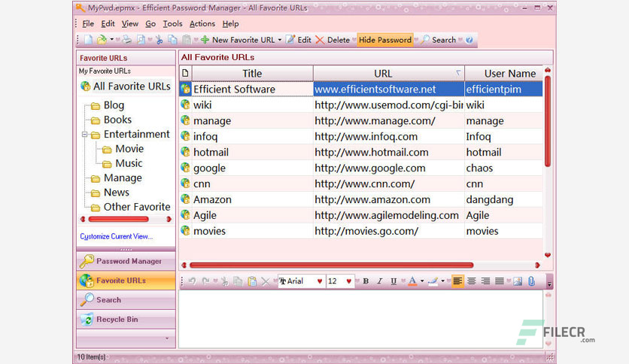
Task: Open the Recycle Bin in the navigation pane
Action: coord(126,320)
